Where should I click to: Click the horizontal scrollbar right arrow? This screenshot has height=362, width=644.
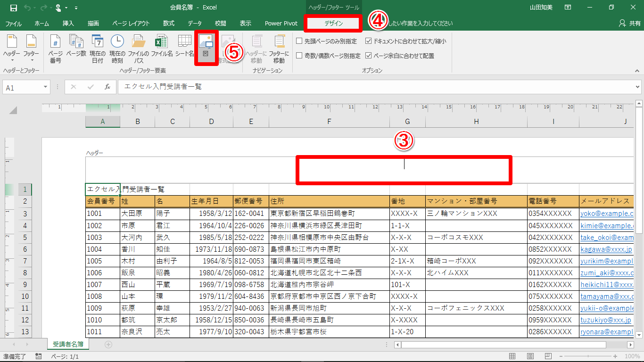(631, 345)
